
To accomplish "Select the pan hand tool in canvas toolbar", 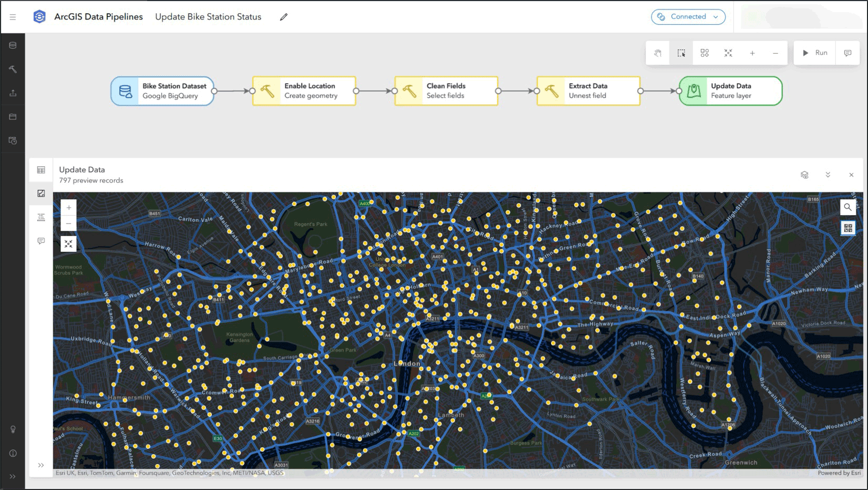I will [657, 53].
